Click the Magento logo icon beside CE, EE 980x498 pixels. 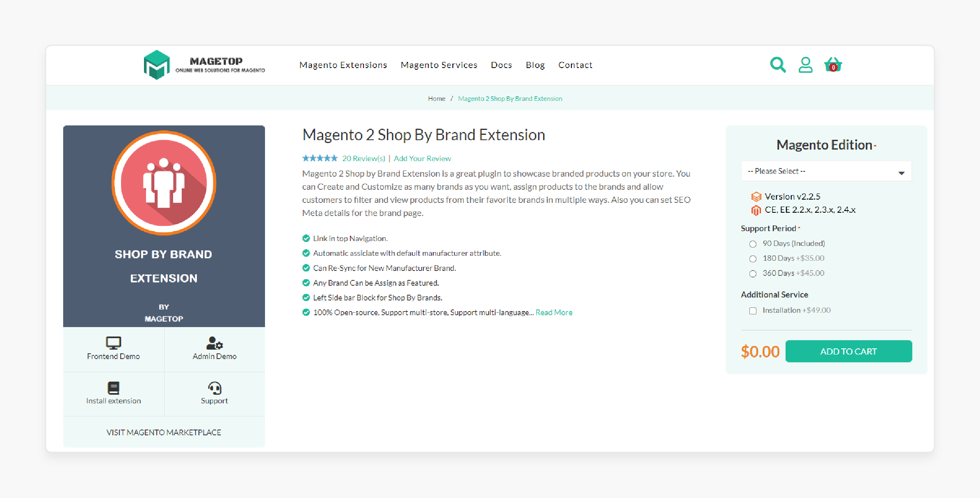[x=756, y=210]
